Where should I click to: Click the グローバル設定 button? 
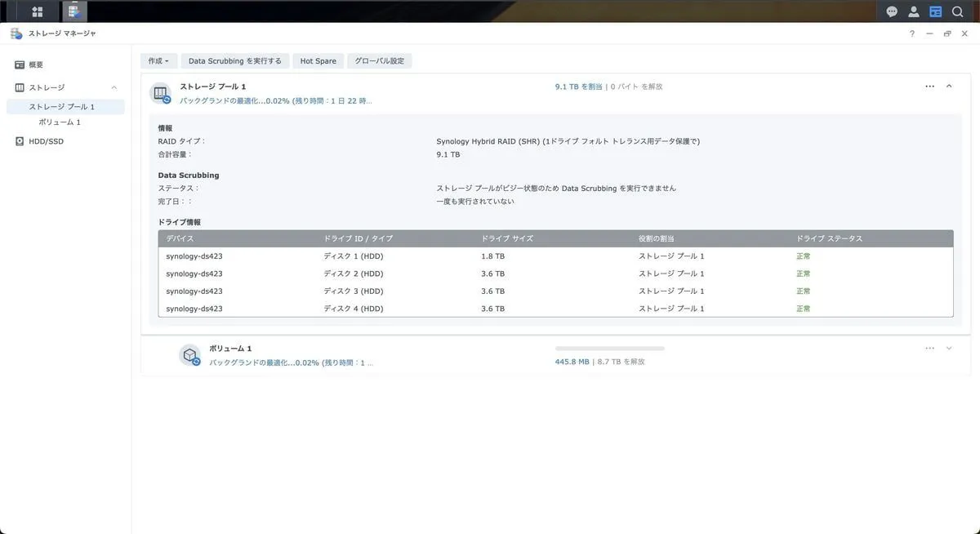[x=379, y=61]
